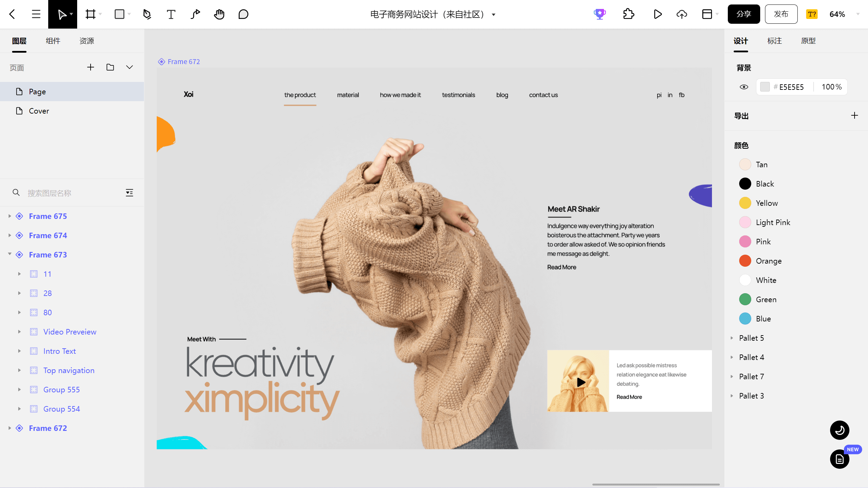Expand the Pallet 5 color group

[732, 338]
